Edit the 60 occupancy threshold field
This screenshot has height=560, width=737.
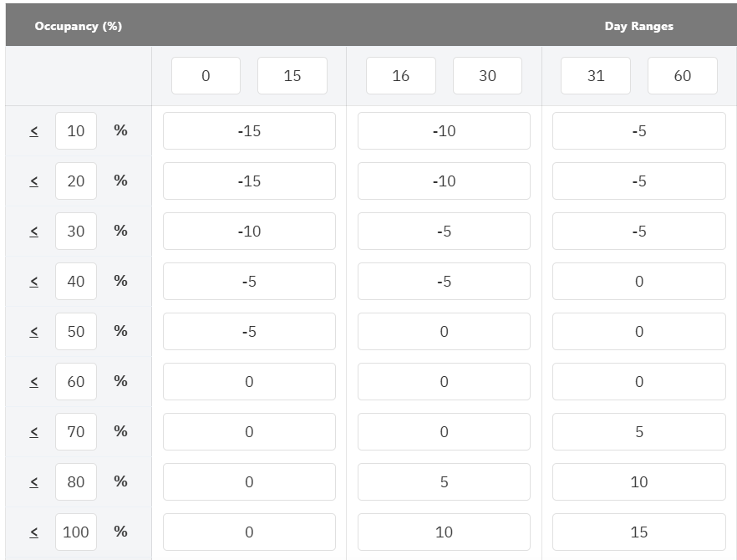point(76,382)
